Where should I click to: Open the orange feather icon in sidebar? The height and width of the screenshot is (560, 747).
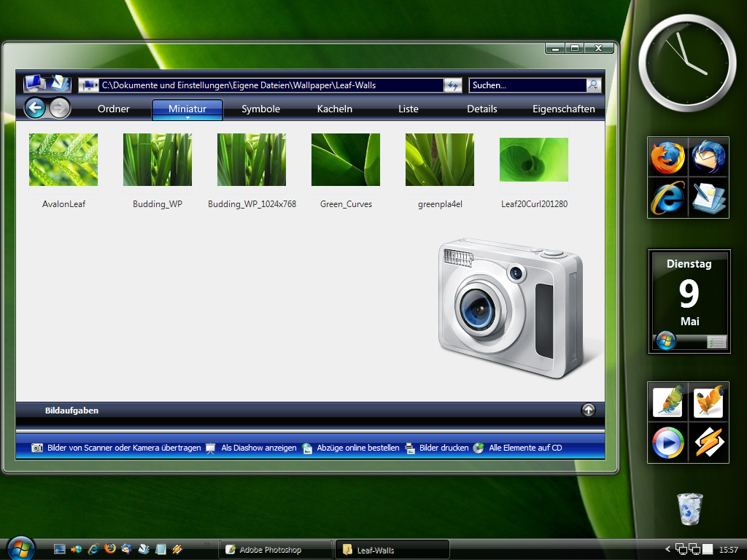coord(709,402)
